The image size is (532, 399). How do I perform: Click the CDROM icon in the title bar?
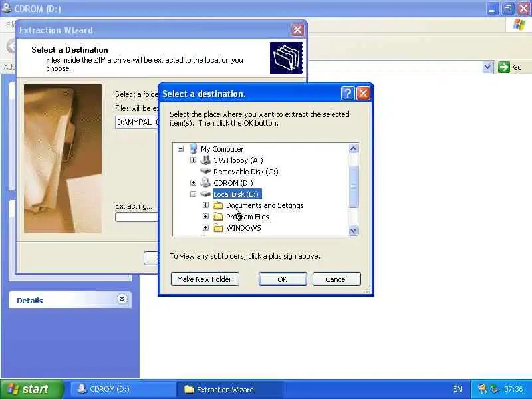pyautogui.click(x=6, y=7)
